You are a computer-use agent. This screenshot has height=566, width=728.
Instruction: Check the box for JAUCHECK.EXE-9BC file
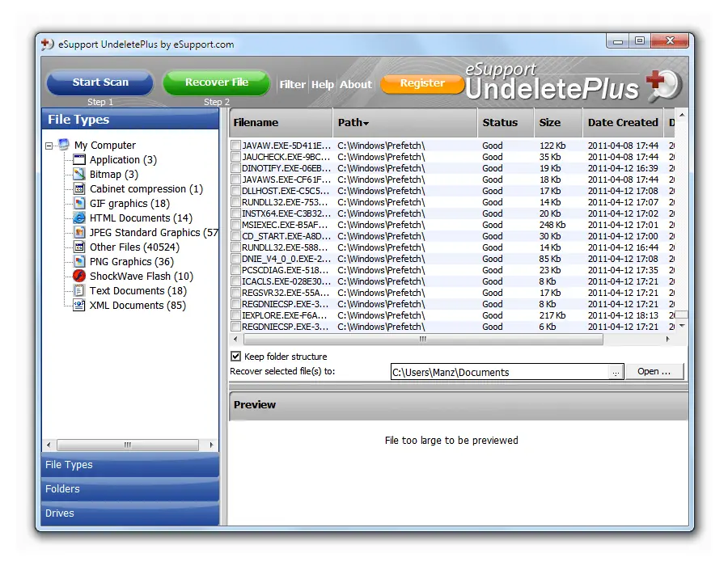[236, 157]
